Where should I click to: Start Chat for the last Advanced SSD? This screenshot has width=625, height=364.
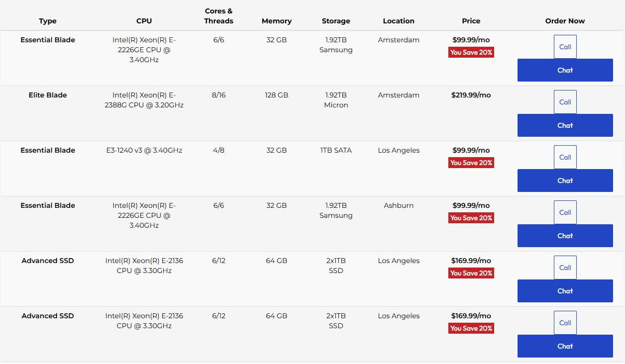565,346
